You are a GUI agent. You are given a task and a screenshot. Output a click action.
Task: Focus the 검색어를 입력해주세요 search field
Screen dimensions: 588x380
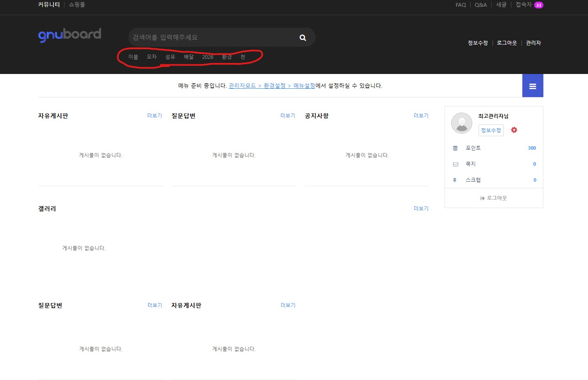tap(213, 37)
